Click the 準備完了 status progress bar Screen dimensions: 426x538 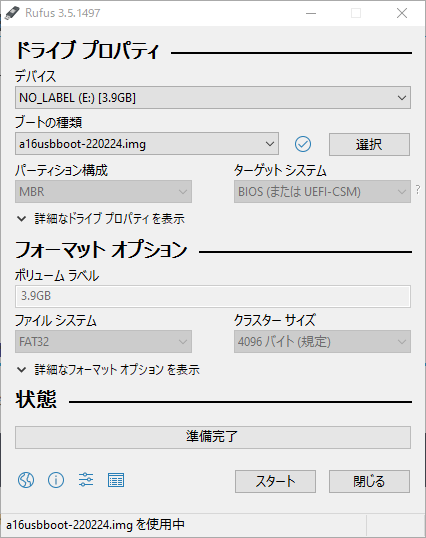[x=213, y=437]
